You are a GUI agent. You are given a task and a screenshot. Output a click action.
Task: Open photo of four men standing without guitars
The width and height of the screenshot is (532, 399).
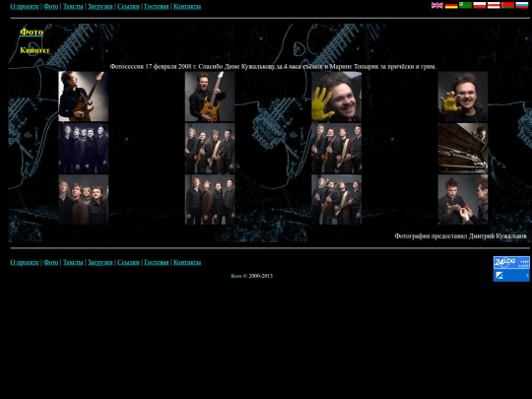[x=210, y=199]
